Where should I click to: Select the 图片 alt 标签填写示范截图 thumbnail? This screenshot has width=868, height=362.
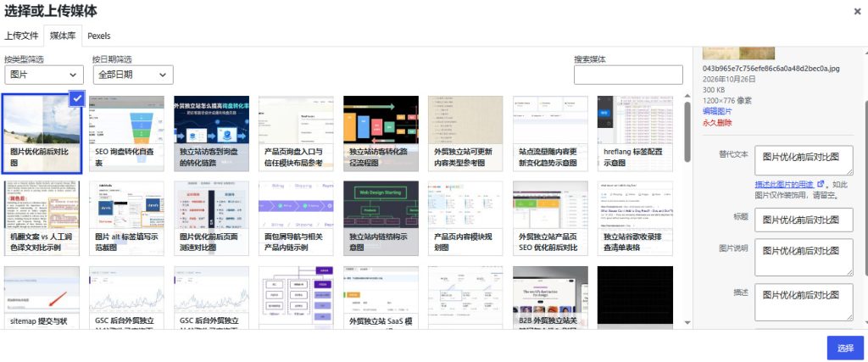tap(127, 219)
